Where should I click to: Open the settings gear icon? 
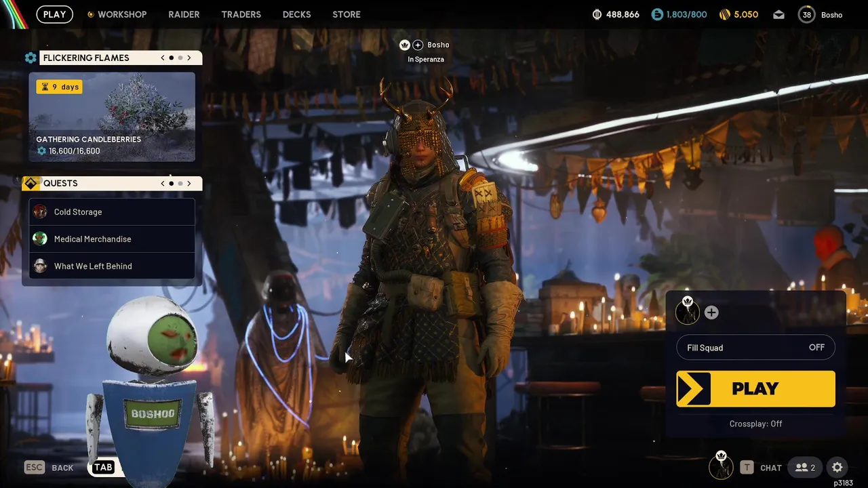click(x=837, y=467)
